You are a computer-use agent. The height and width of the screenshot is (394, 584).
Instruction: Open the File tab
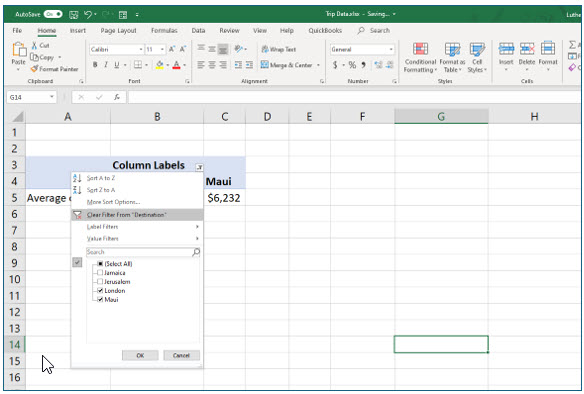point(17,31)
